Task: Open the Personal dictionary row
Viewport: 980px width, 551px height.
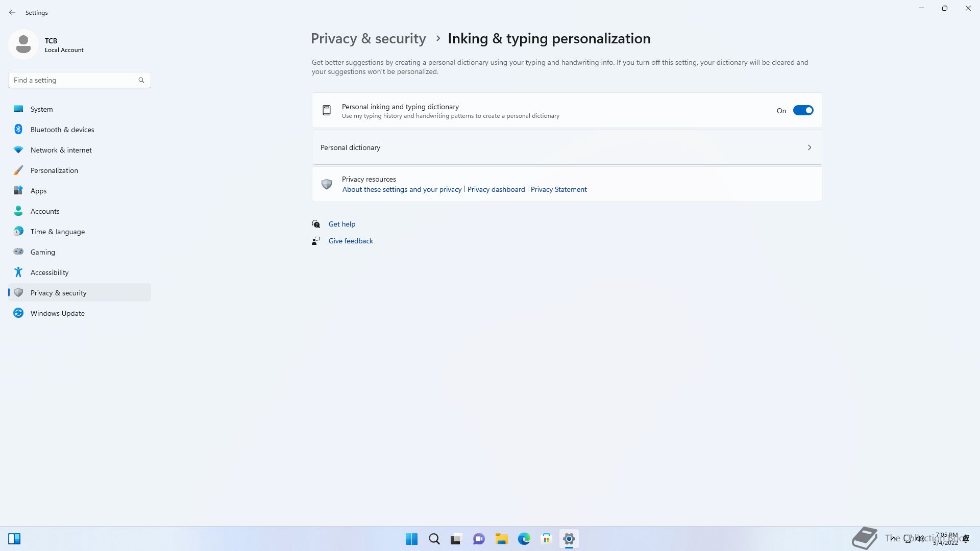Action: (x=567, y=147)
